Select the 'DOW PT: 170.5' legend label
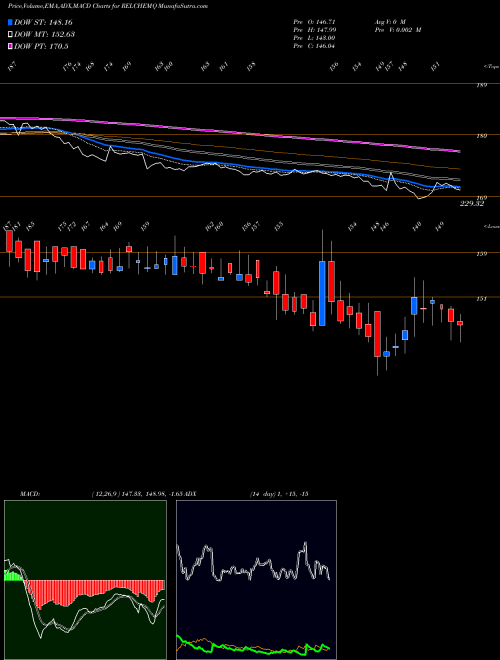This screenshot has height=660, width=500. click(41, 46)
